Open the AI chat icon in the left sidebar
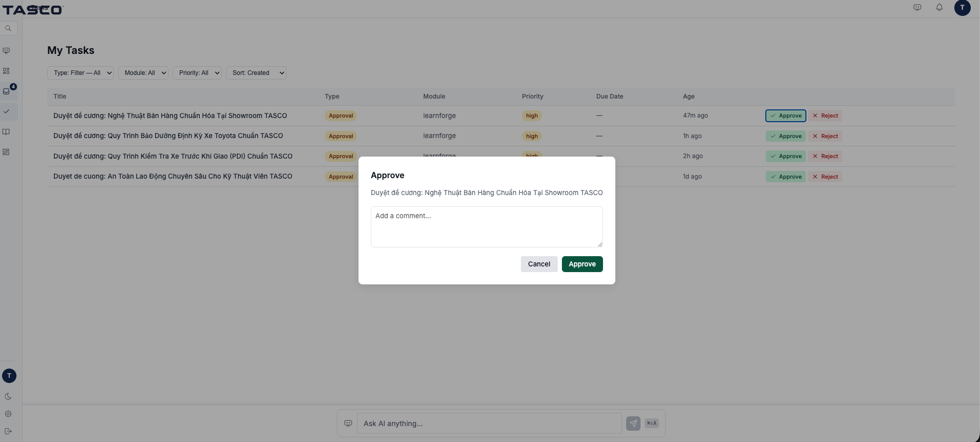This screenshot has width=980, height=442. click(x=6, y=51)
